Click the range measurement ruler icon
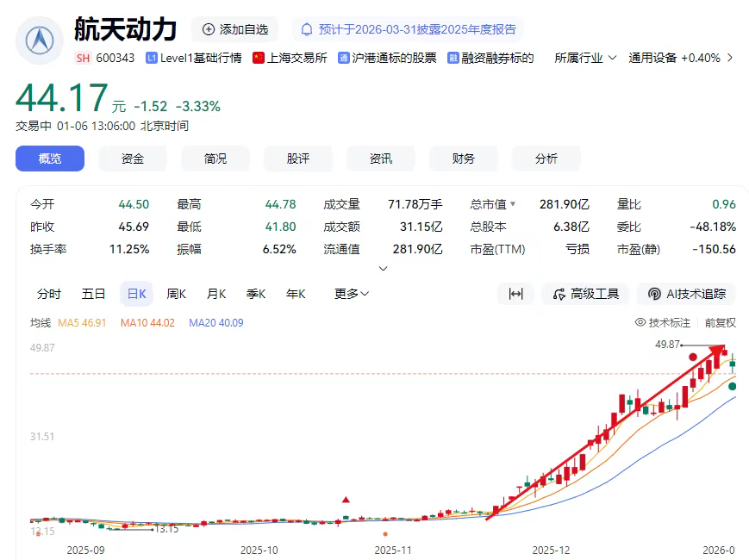Viewport: 749px width, 560px height. click(515, 294)
